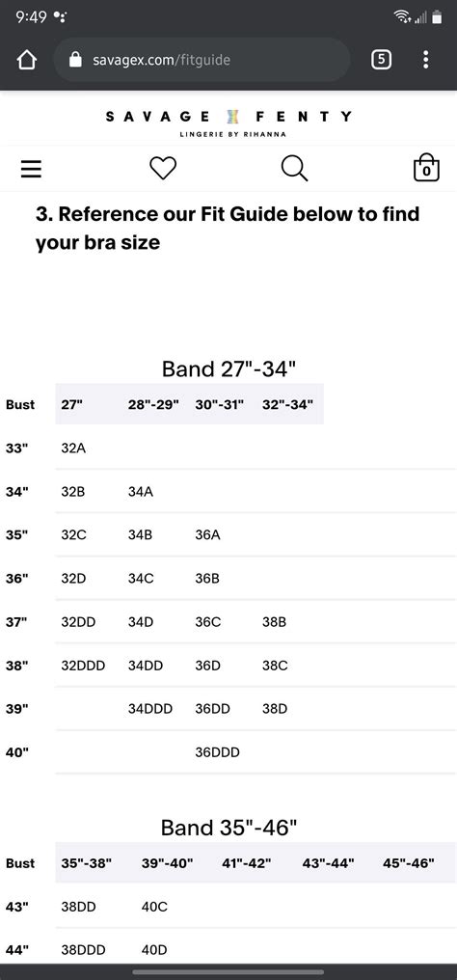Tap the savagex.com/fitguide address bar
This screenshot has height=980, width=457.
[x=202, y=60]
